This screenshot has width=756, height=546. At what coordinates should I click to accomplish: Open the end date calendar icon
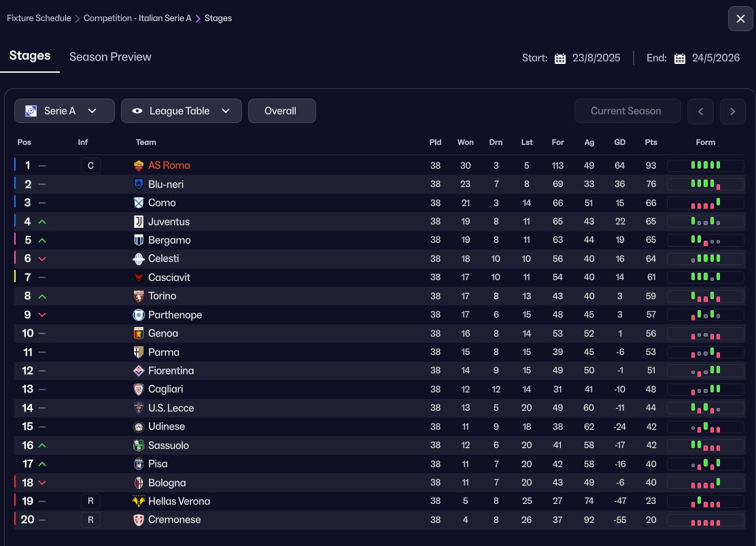[x=680, y=58]
